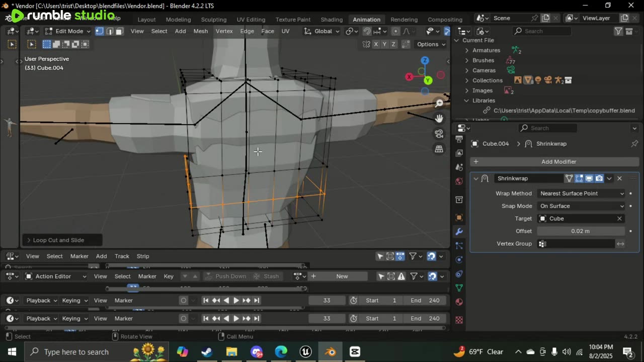Toggle Shrinkwrap viewport display icon

point(589,178)
